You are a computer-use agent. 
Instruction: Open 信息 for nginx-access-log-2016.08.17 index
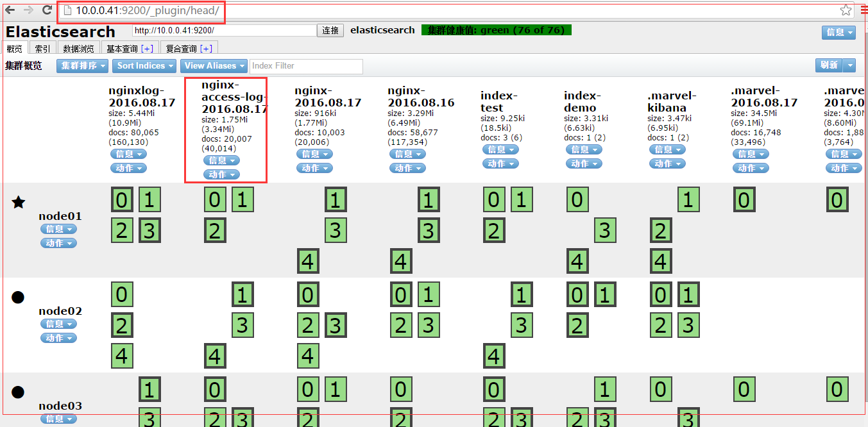pyautogui.click(x=221, y=160)
